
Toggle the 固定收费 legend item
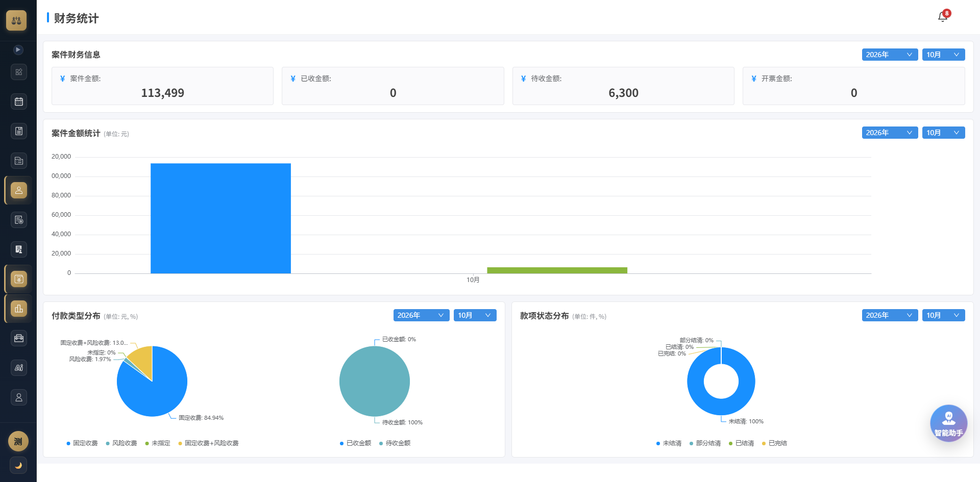tap(82, 443)
